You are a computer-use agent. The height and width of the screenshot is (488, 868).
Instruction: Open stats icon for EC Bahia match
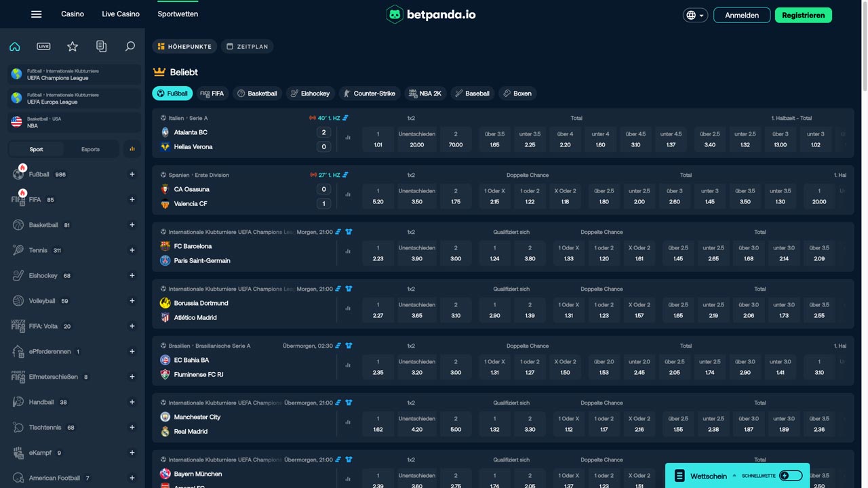[348, 365]
